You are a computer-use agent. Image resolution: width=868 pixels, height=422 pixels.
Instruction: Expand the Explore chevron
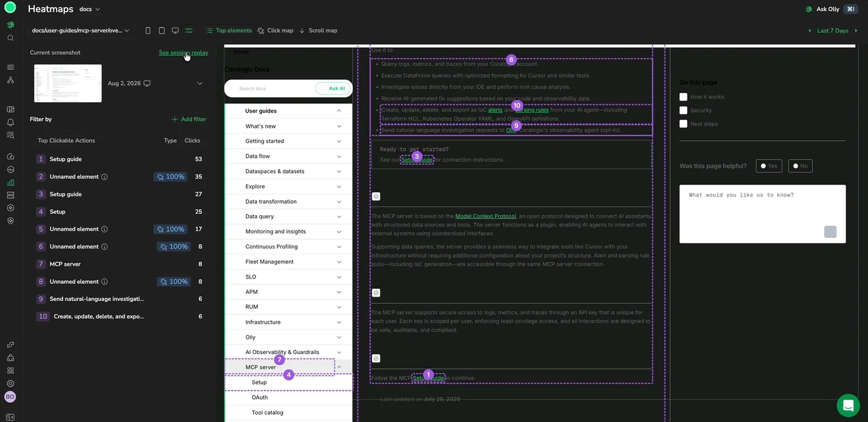point(339,186)
